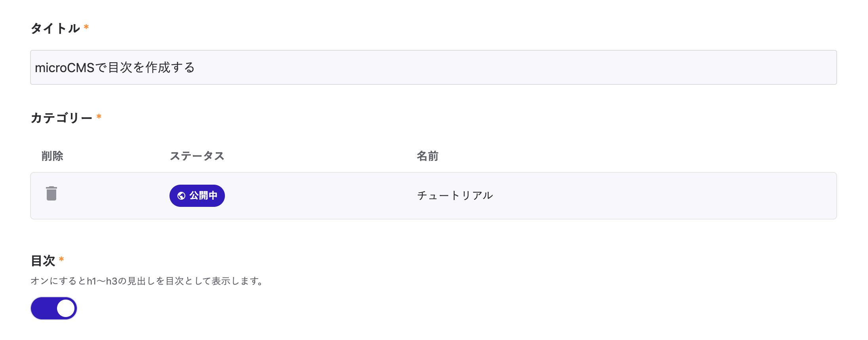
Task: Click the trash icon to delete チュートリアル
Action: pyautogui.click(x=51, y=194)
